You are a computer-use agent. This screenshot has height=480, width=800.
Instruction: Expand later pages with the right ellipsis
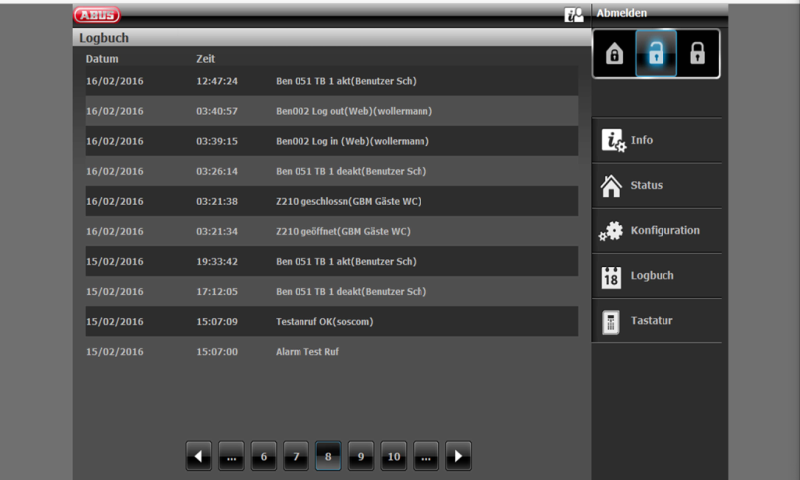pos(426,456)
